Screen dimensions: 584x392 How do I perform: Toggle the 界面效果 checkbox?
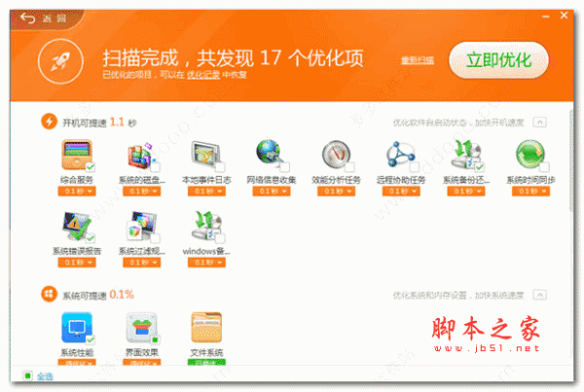pyautogui.click(x=156, y=339)
